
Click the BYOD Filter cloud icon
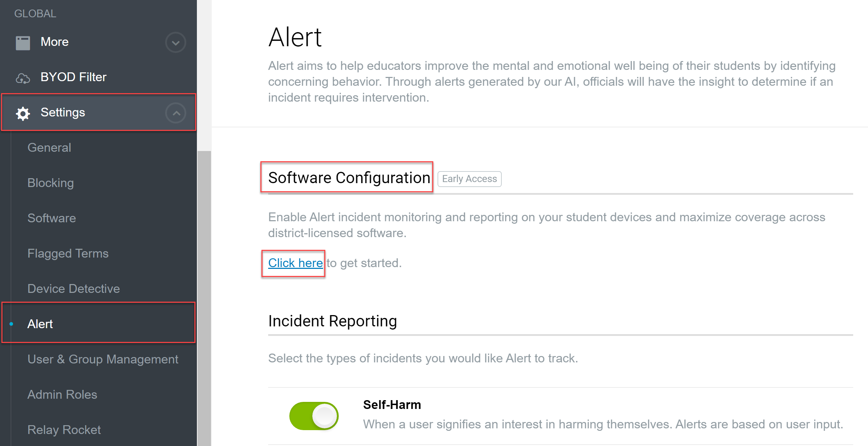23,77
